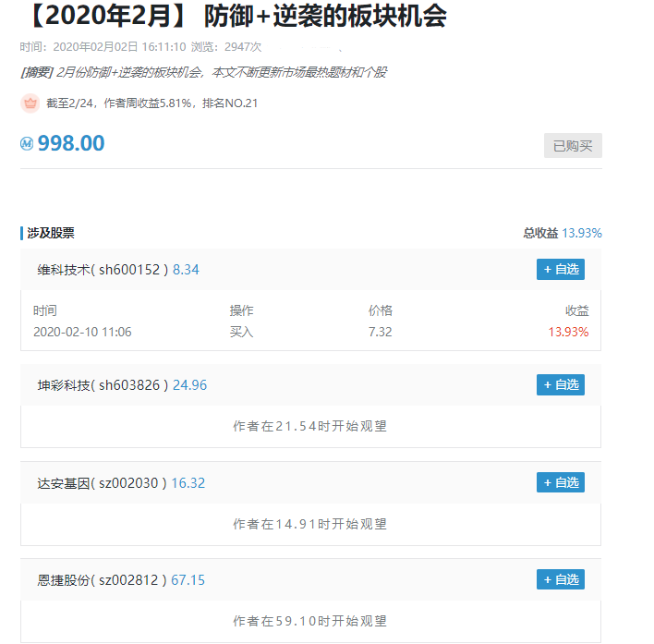Viewport: 654px width, 644px height.
Task: Click the 坤彩科技 current price 24.96
Action: coord(189,385)
